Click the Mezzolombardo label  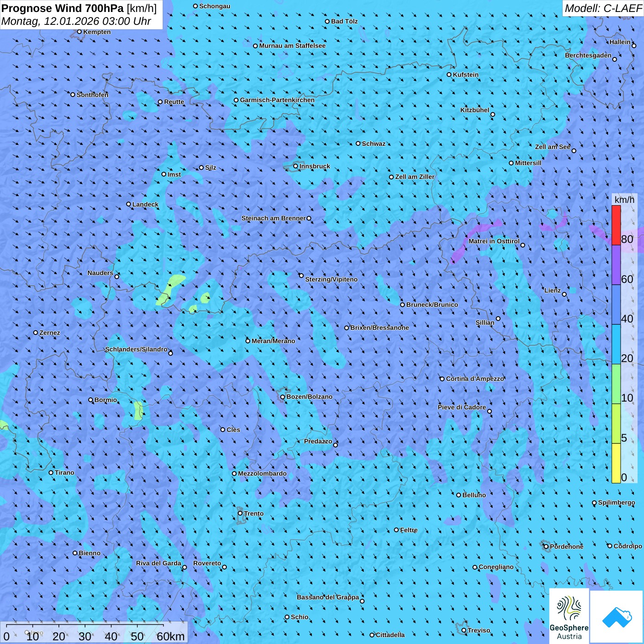point(262,473)
